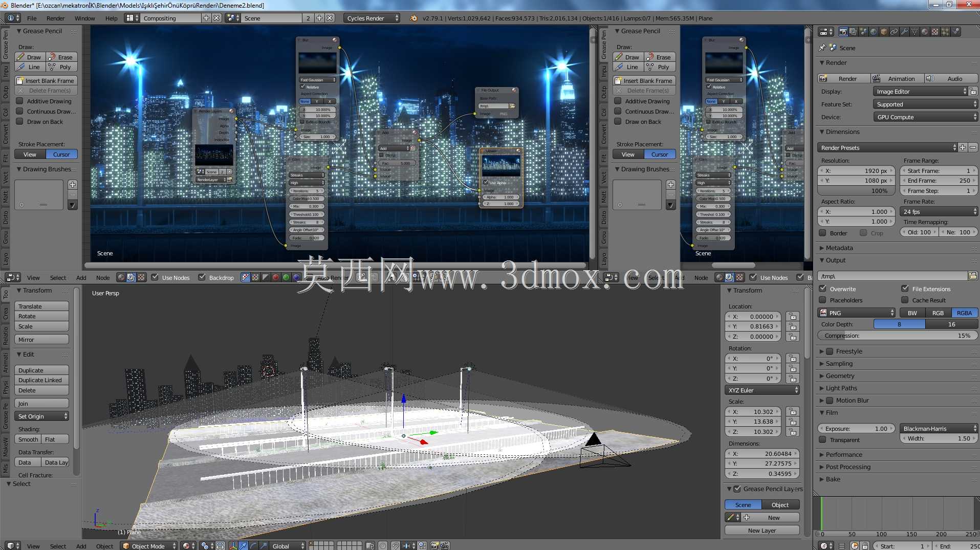Open the Object properties tab icon

click(884, 32)
